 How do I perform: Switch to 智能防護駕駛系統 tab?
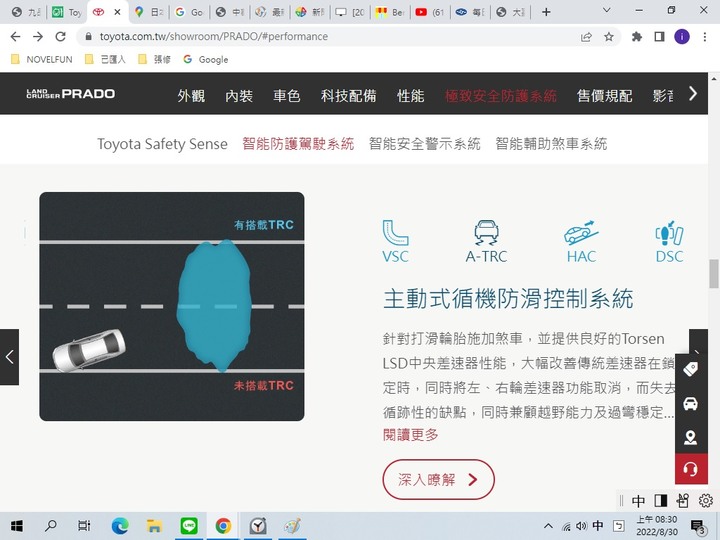coord(298,144)
